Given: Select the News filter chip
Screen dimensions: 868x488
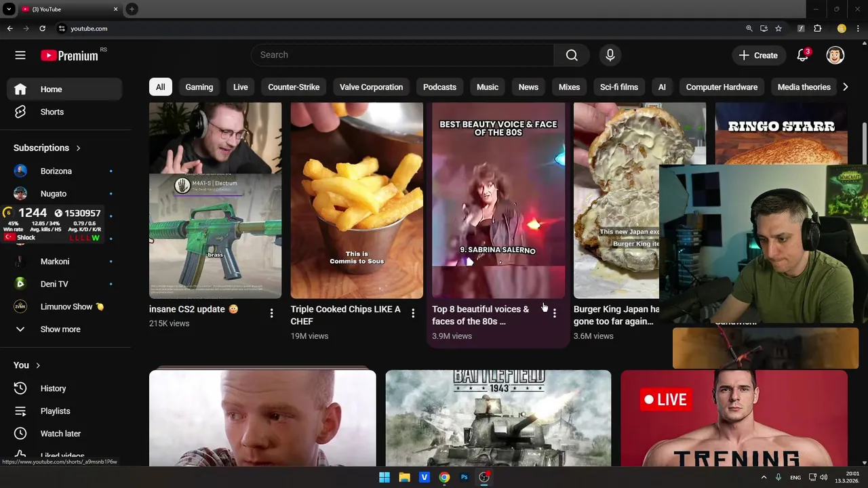Looking at the screenshot, I should [x=528, y=87].
